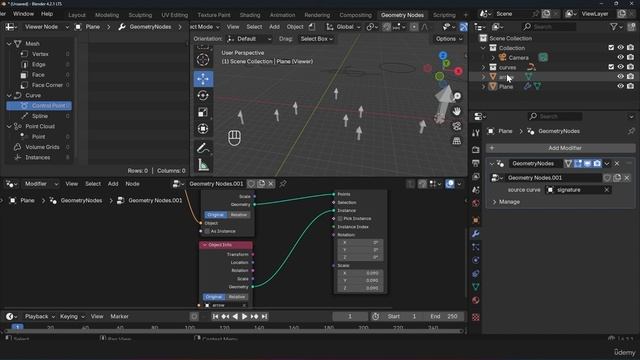Open the Particles properties tab icon
This screenshot has height=360, width=640.
point(476,247)
